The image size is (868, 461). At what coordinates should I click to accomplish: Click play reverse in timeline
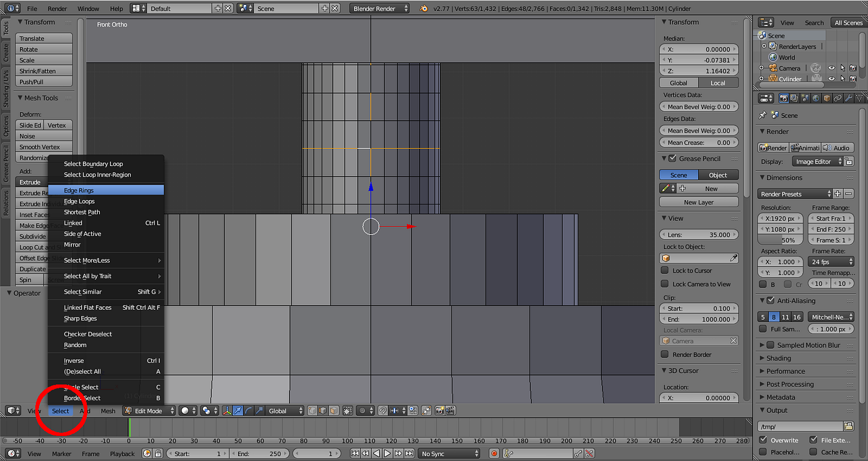coord(376,454)
